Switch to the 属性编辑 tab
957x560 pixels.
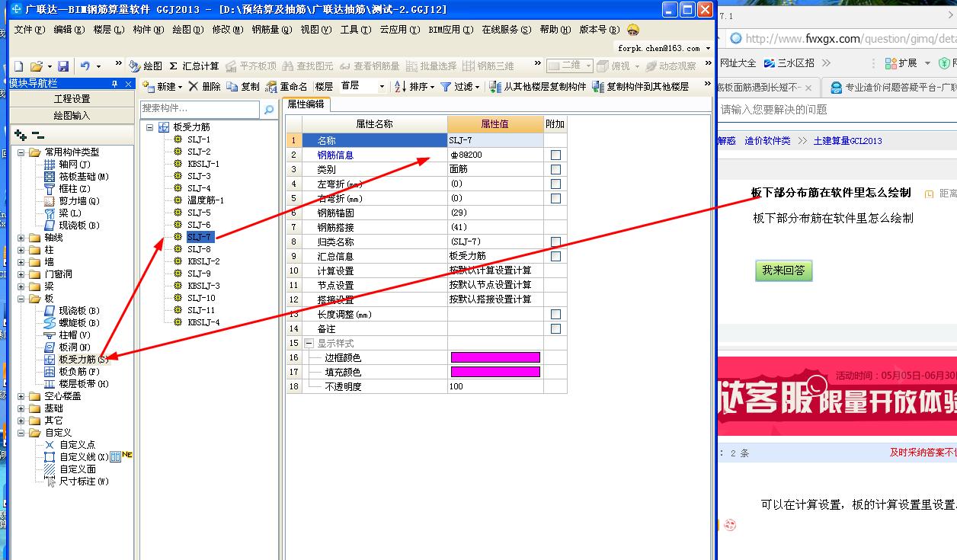306,104
